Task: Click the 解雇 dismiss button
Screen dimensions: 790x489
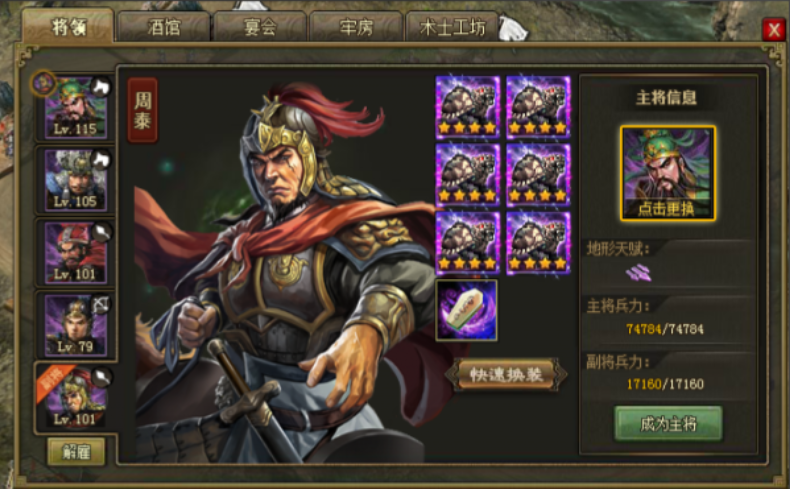Action: click(77, 452)
